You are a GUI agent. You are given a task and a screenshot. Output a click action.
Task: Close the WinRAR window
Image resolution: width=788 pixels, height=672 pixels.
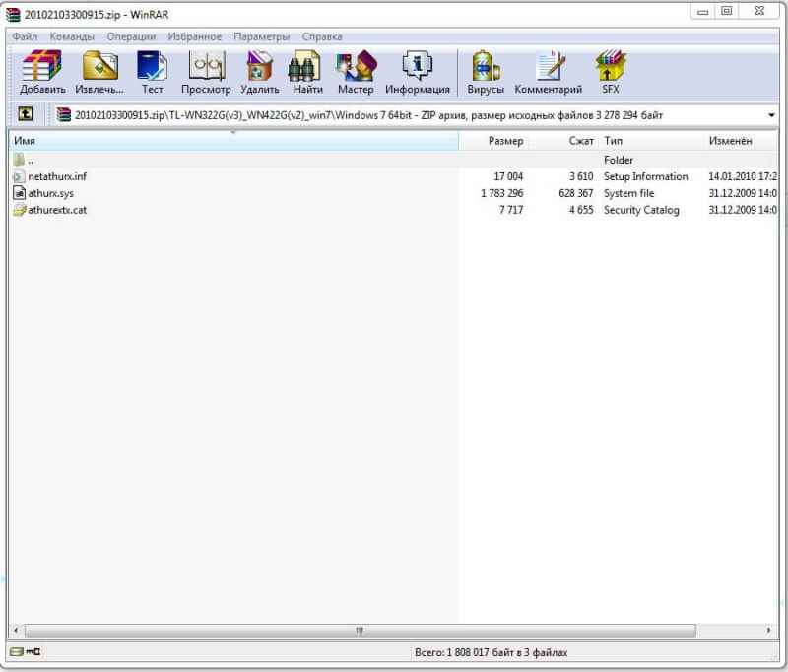click(x=759, y=11)
